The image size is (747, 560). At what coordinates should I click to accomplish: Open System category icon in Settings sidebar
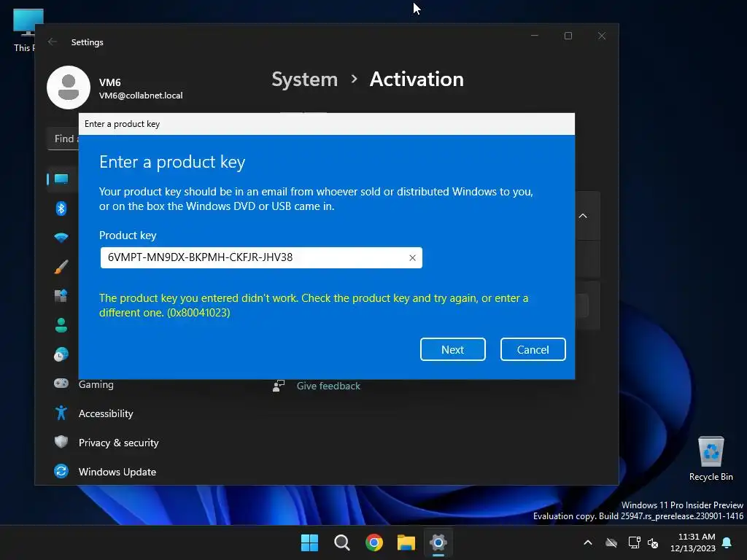pos(61,179)
